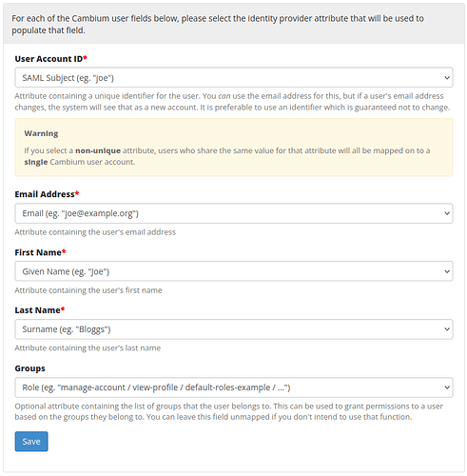Image resolution: width=467 pixels, height=476 pixels.
Task: Open the Surname dropdown for Last Name
Action: tap(234, 329)
